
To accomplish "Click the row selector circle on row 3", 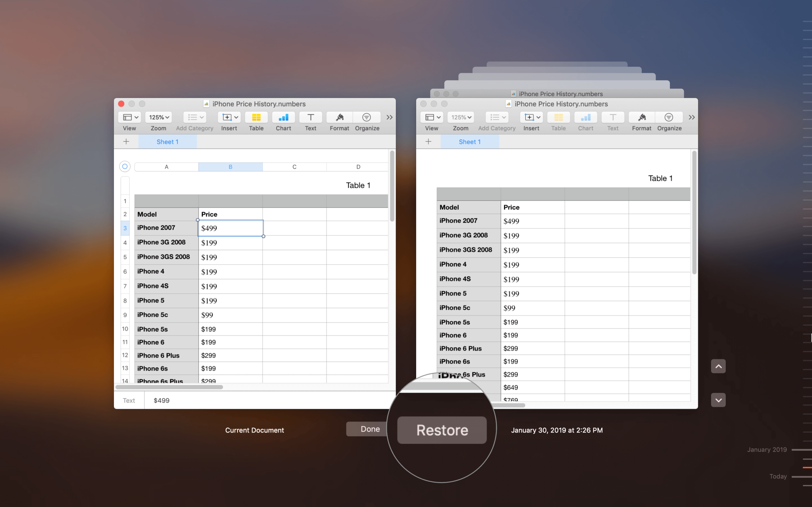I will 125,228.
